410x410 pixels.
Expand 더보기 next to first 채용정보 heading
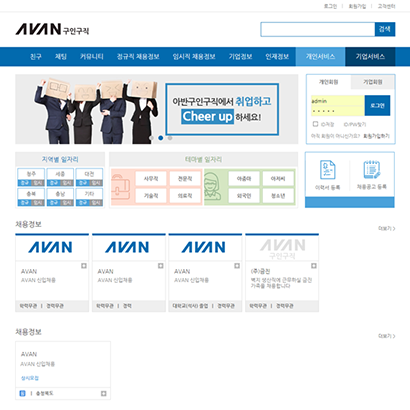pos(387,228)
